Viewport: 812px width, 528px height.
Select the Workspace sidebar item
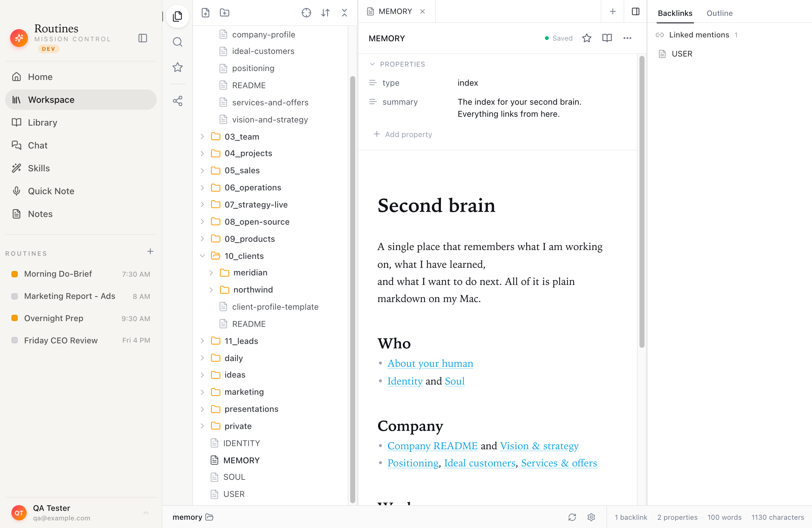click(x=81, y=100)
